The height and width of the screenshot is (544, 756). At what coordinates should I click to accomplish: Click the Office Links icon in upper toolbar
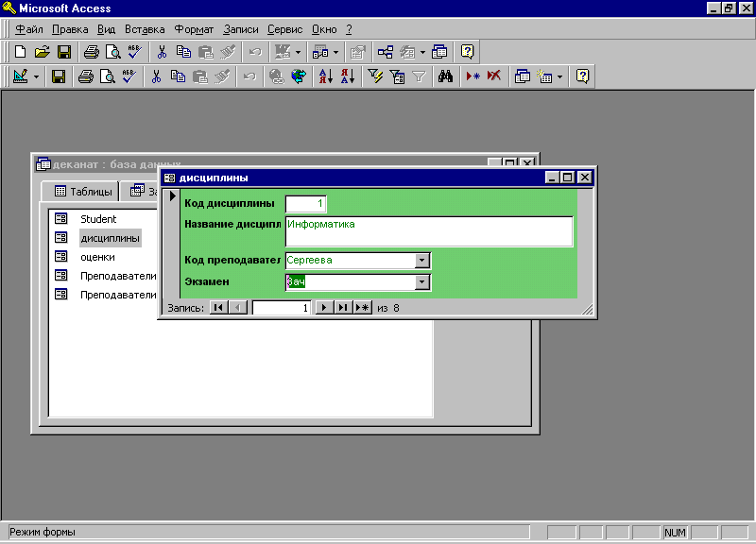[x=283, y=52]
